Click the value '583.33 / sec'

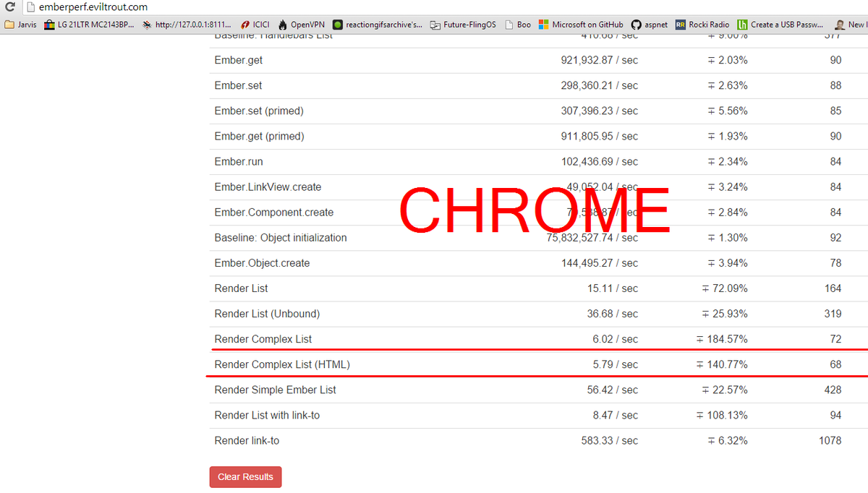coord(610,440)
